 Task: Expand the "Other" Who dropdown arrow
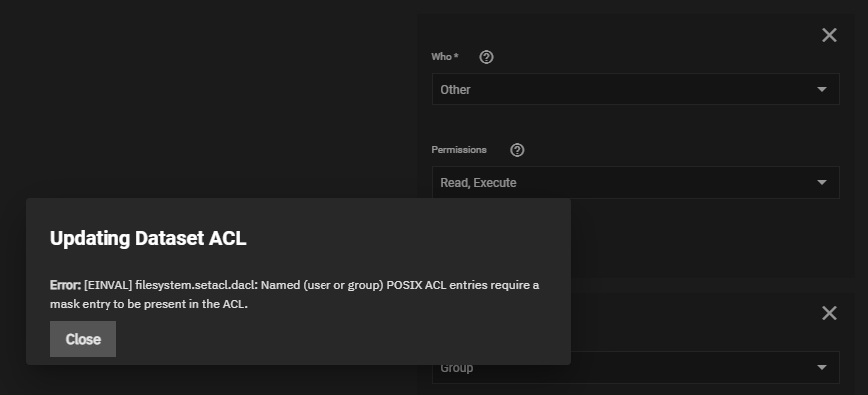point(822,90)
